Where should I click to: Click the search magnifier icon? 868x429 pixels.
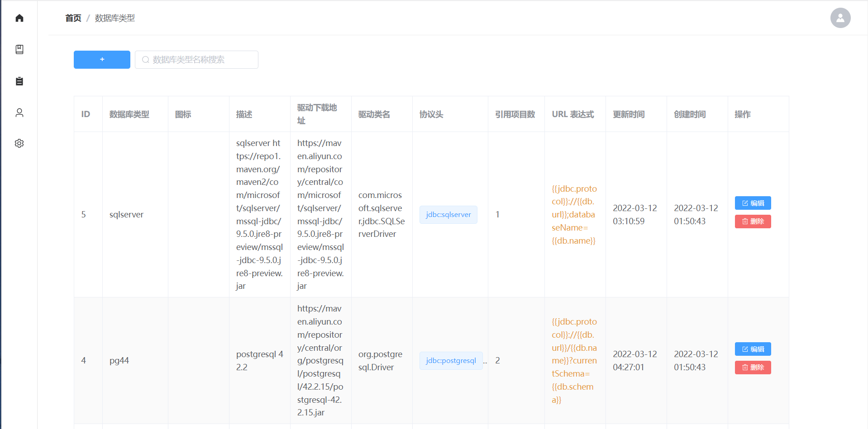146,60
